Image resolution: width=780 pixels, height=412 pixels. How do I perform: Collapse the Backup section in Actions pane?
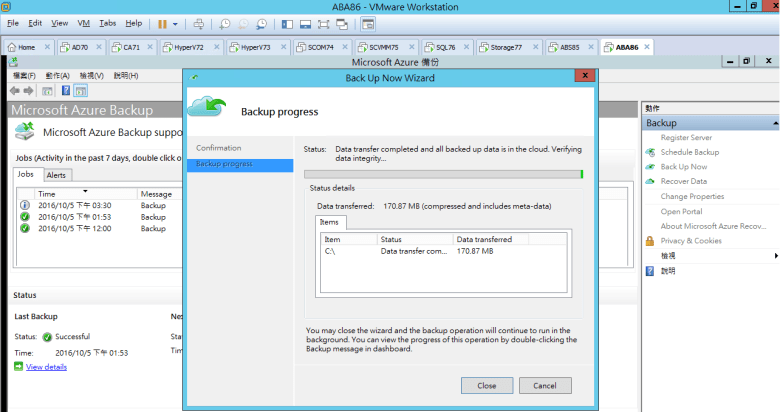point(774,123)
